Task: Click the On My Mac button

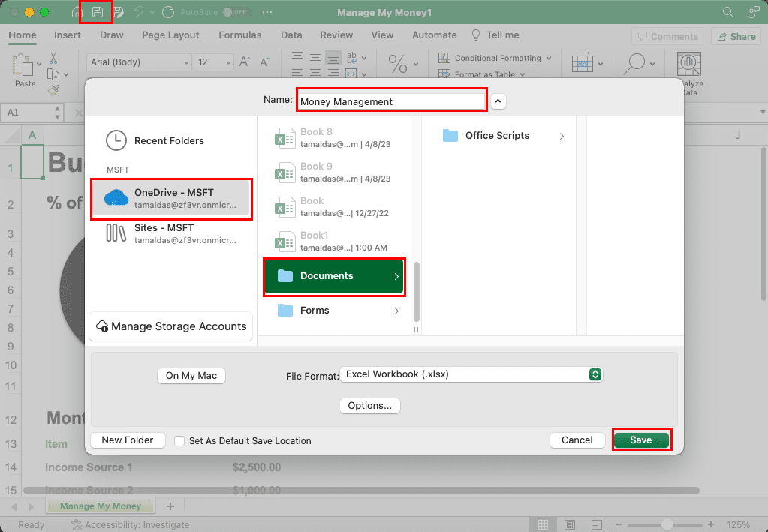Action: pos(191,375)
